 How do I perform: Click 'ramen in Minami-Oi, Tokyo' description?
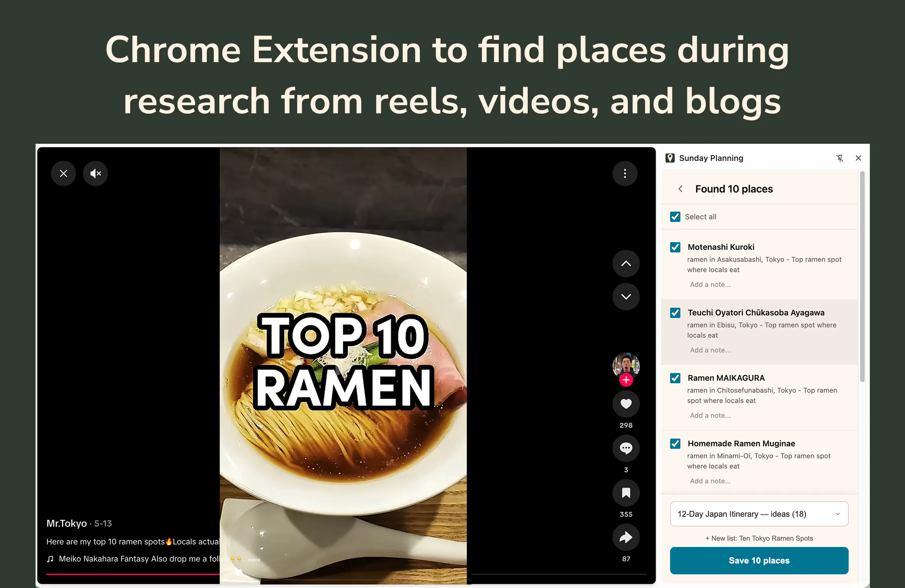(x=759, y=461)
